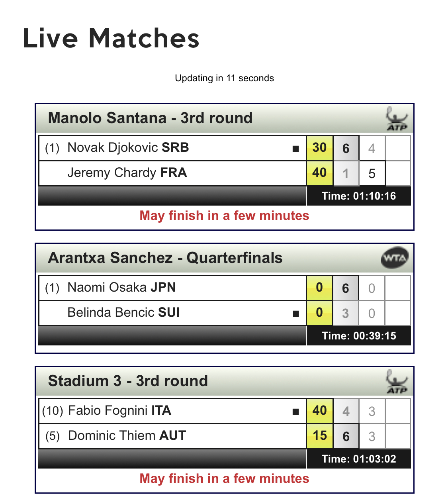448x500 pixels.
Task: Click the Time 00:39:15 match timer
Action: 359,336
